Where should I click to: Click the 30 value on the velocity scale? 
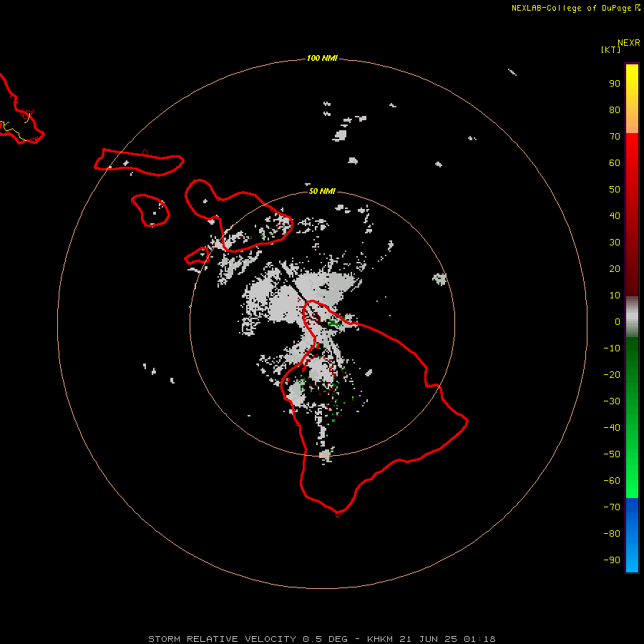(x=615, y=243)
